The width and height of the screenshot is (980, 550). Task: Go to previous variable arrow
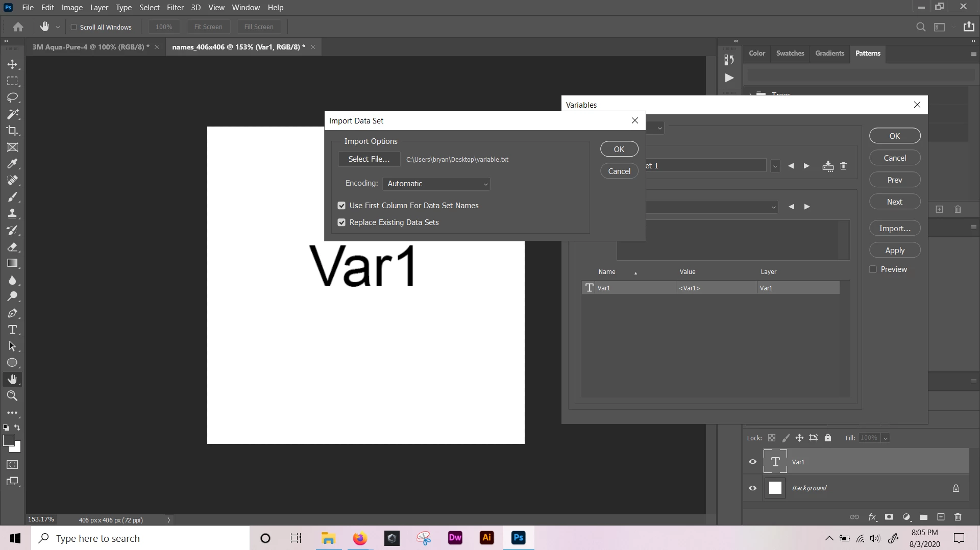(x=791, y=207)
